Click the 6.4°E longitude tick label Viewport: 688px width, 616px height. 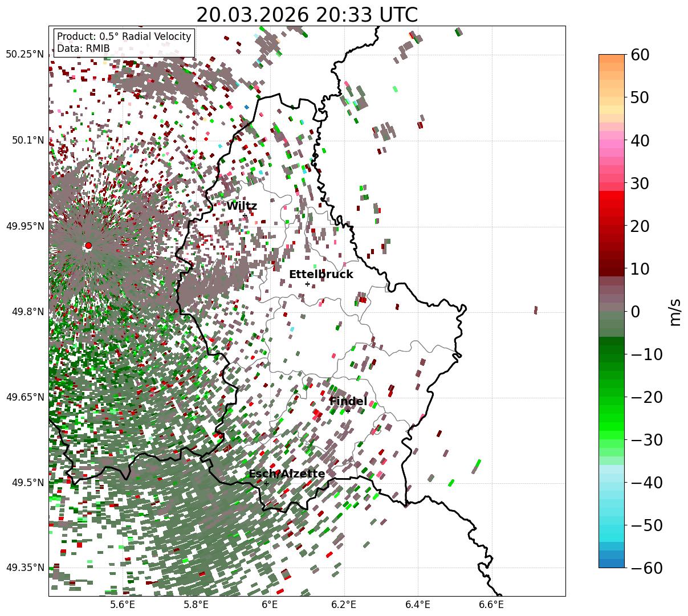pyautogui.click(x=418, y=604)
